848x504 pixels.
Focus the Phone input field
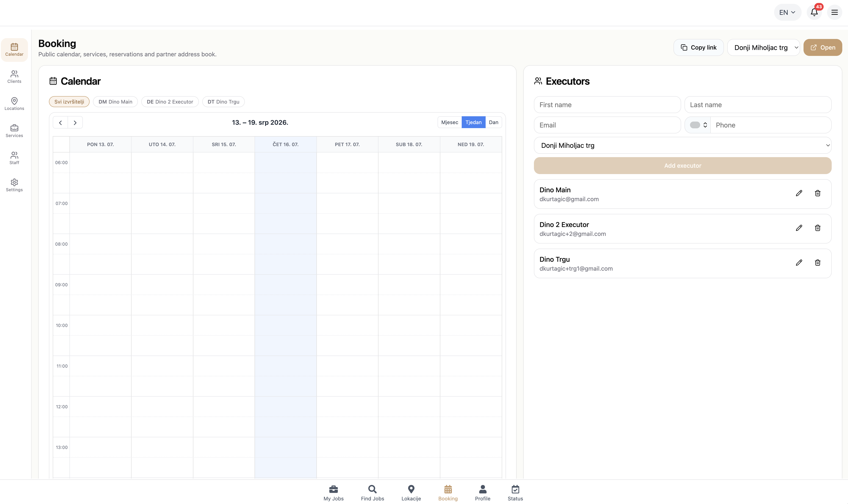point(771,125)
